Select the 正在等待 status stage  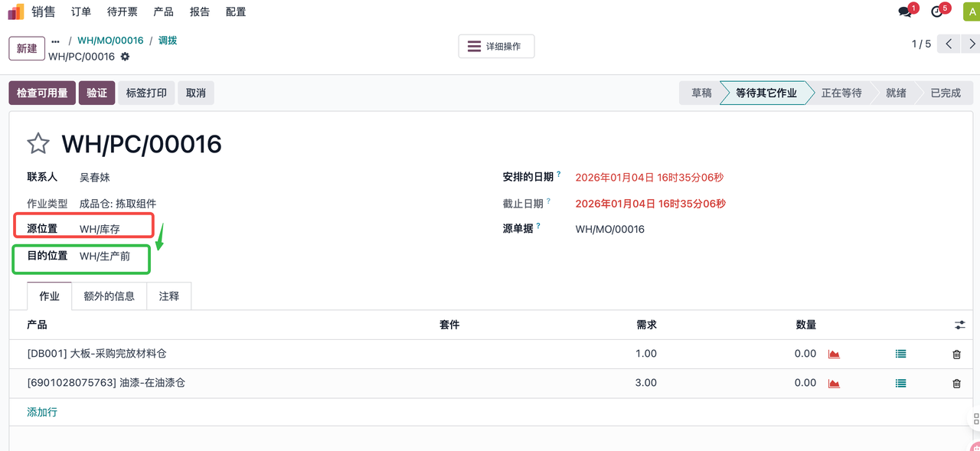pos(841,93)
